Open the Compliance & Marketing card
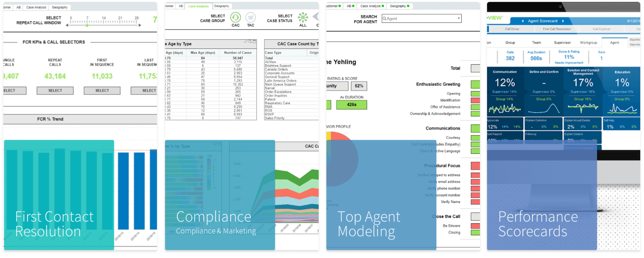 click(220, 195)
